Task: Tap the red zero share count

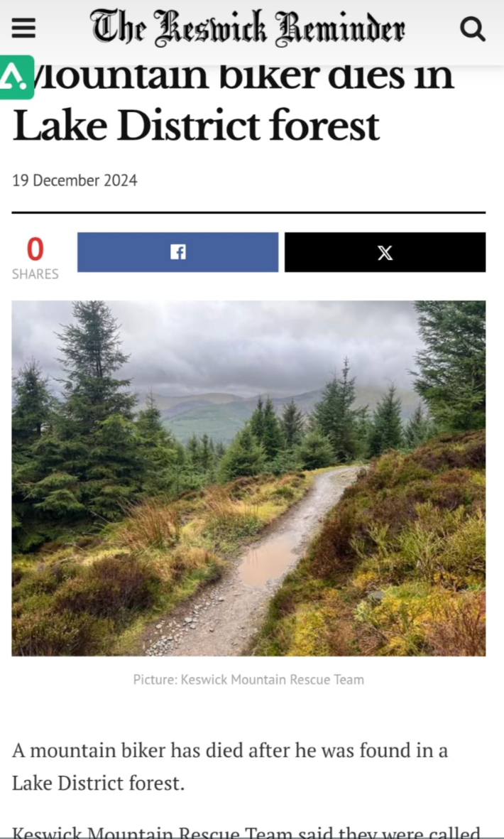Action: click(x=35, y=249)
